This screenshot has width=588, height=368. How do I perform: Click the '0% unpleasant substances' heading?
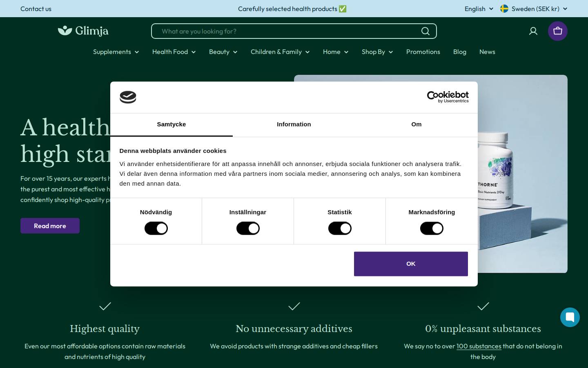[483, 329]
